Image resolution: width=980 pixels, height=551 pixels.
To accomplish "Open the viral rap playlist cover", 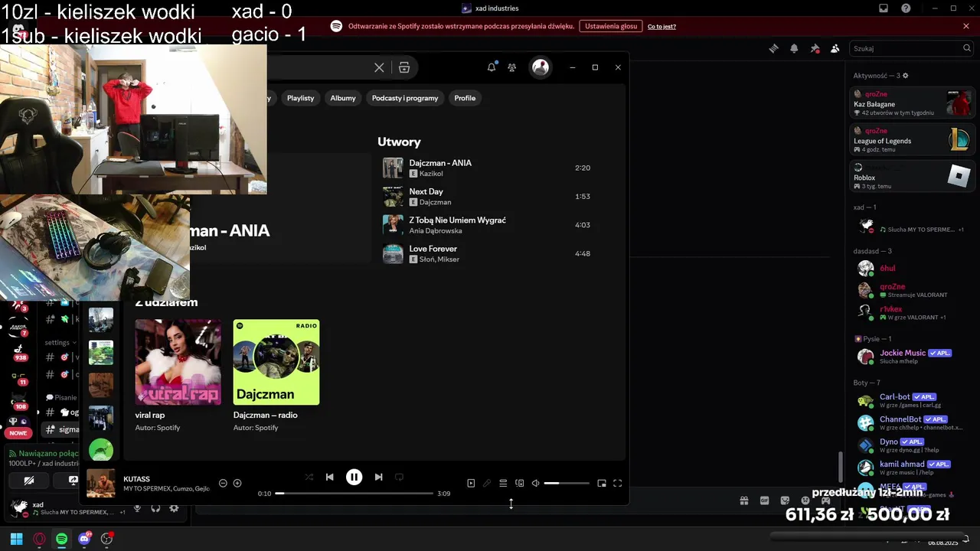I will (x=178, y=362).
